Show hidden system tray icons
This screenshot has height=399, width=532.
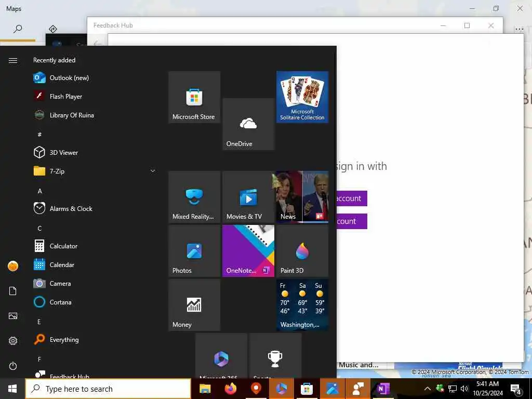point(428,389)
